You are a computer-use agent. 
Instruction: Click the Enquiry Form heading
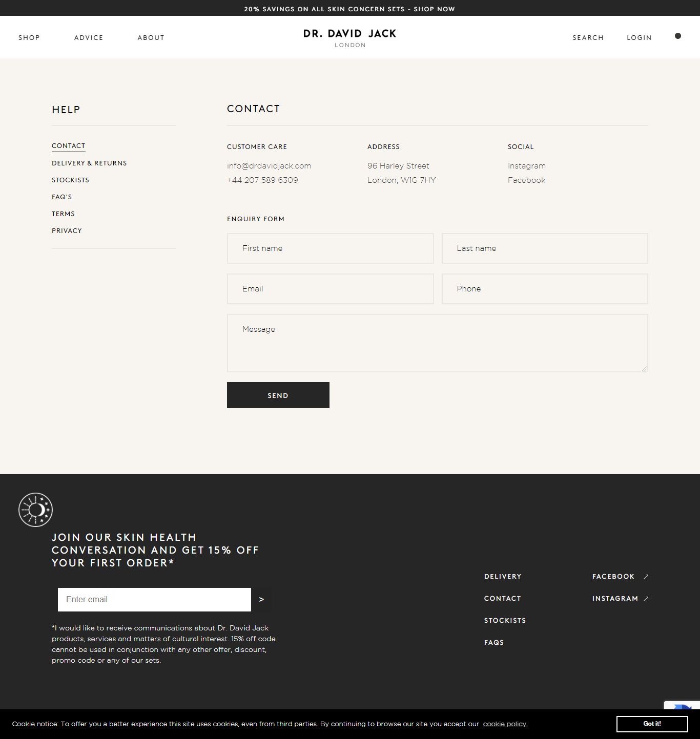click(256, 219)
